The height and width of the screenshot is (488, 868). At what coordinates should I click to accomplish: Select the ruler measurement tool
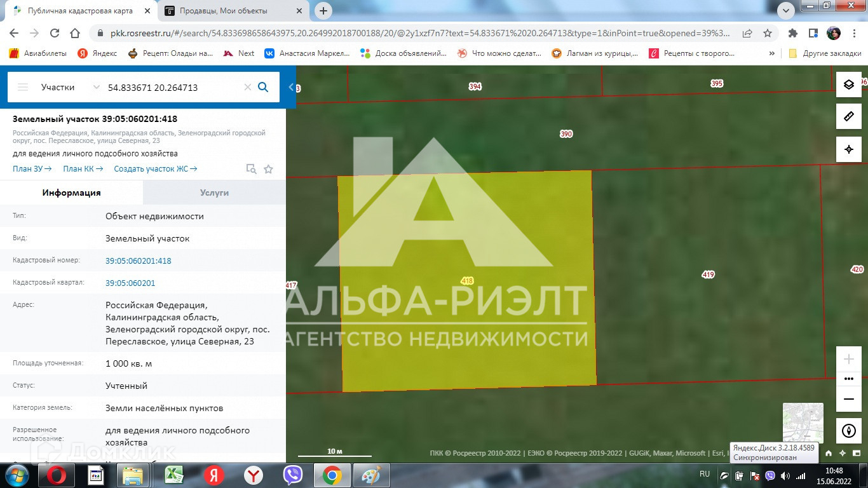point(849,117)
